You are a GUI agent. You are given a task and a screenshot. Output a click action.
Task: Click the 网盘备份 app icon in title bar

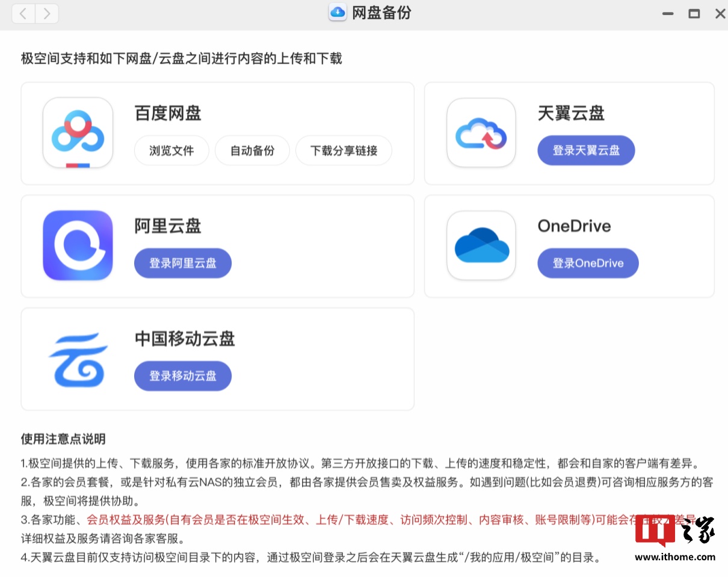click(x=338, y=13)
